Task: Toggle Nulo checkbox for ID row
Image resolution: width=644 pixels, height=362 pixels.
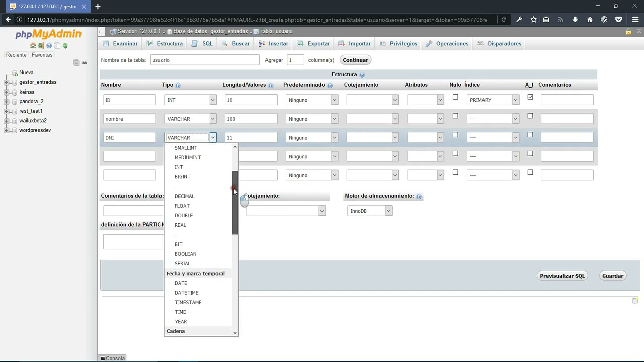Action: tap(455, 97)
